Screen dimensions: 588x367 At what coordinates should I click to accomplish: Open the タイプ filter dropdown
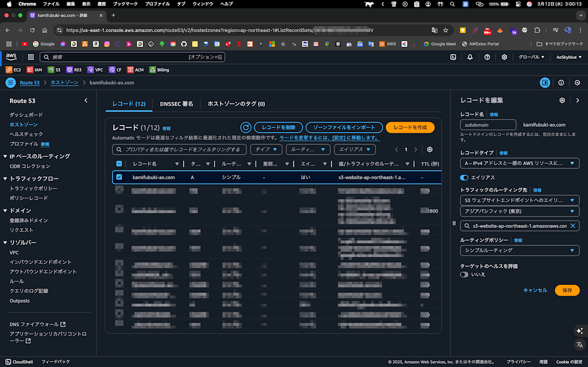coord(266,149)
